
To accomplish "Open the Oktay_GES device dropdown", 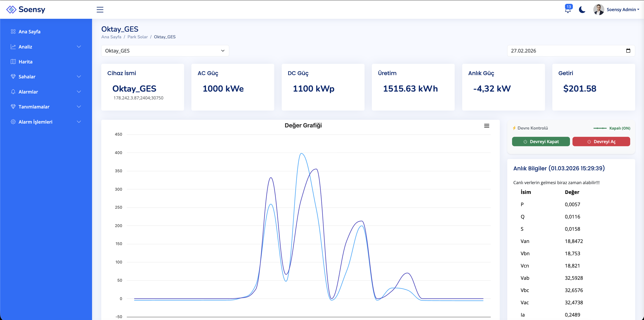I will (165, 51).
